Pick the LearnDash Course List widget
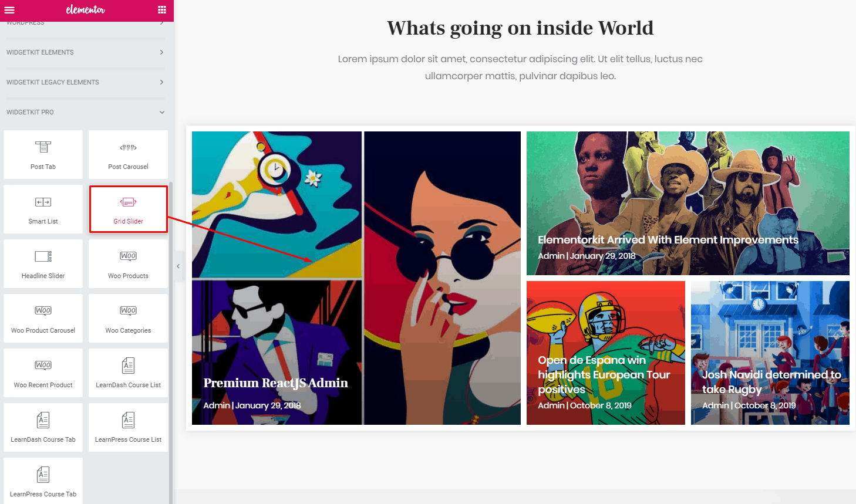The height and width of the screenshot is (504, 856). coord(128,373)
